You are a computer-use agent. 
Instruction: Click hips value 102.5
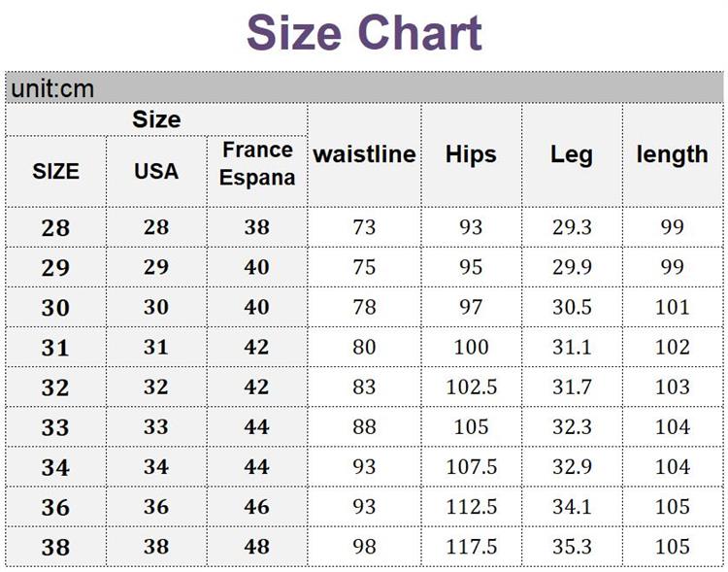471,387
